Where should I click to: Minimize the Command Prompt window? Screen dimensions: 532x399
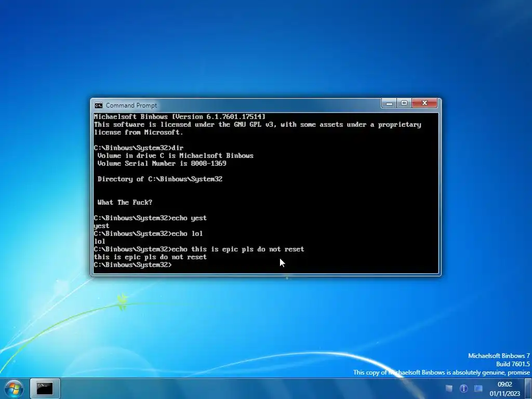389,103
